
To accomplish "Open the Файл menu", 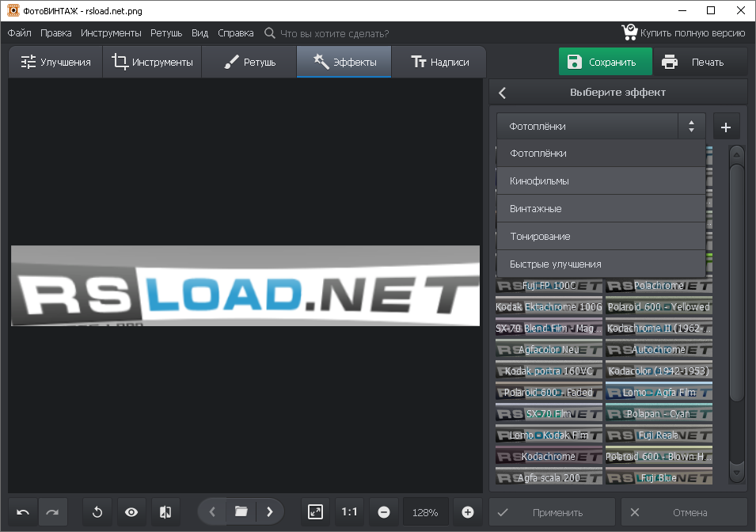I will click(x=19, y=33).
